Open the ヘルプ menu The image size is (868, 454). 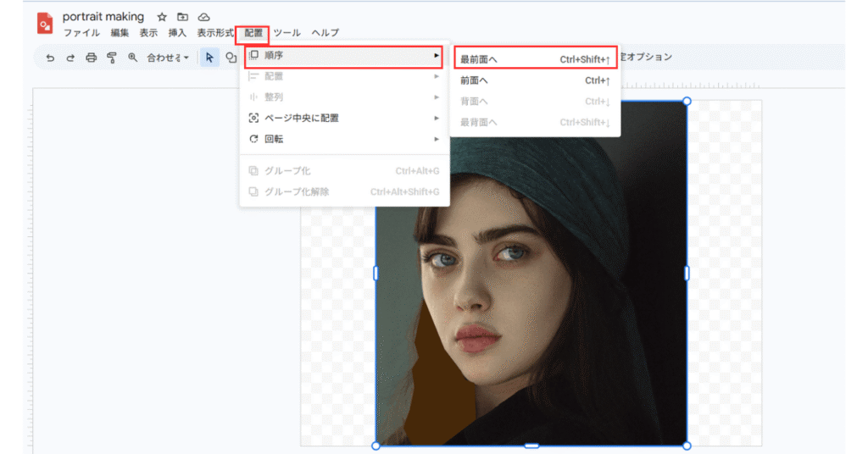point(325,33)
